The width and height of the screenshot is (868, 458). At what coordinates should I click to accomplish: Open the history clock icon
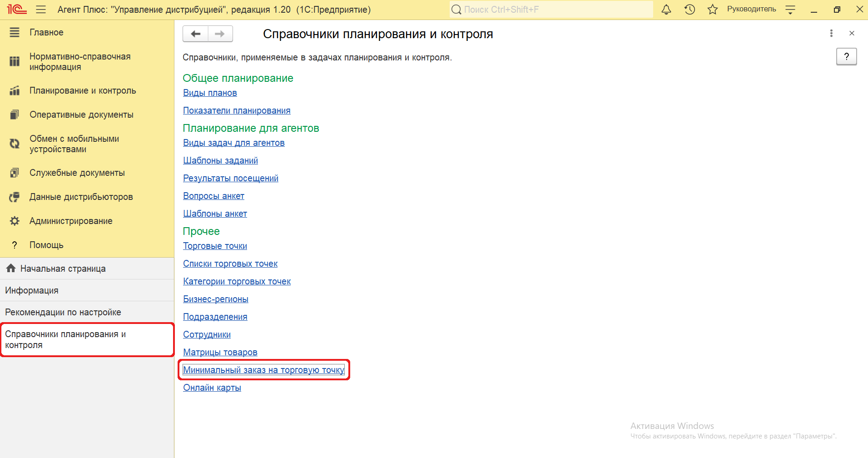(689, 10)
